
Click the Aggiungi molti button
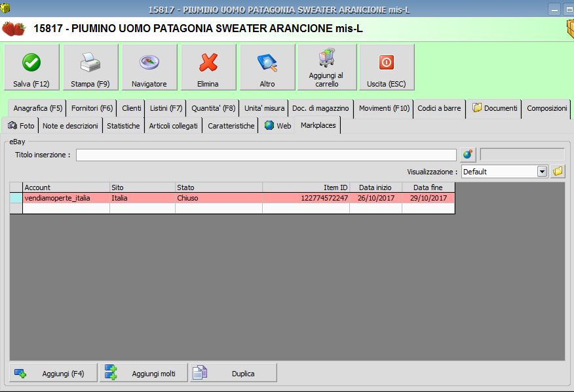(144, 373)
